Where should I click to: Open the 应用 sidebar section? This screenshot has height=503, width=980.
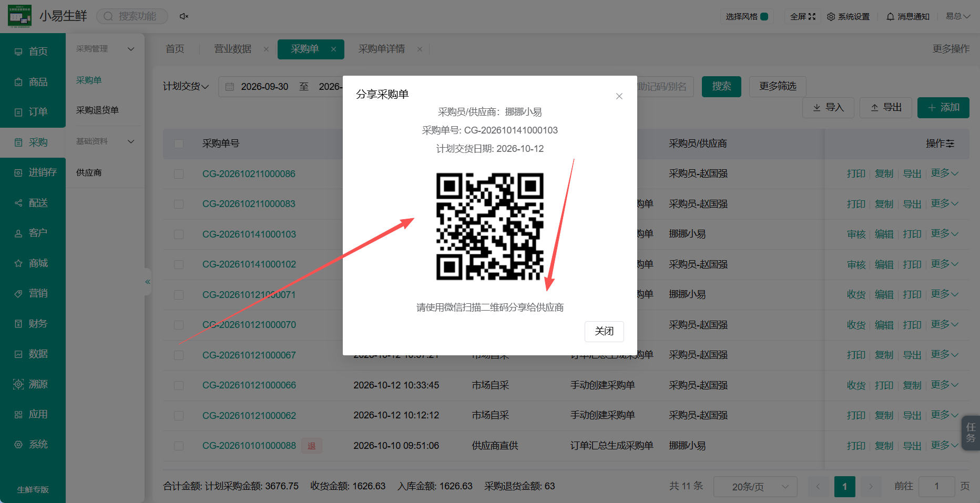tap(33, 414)
